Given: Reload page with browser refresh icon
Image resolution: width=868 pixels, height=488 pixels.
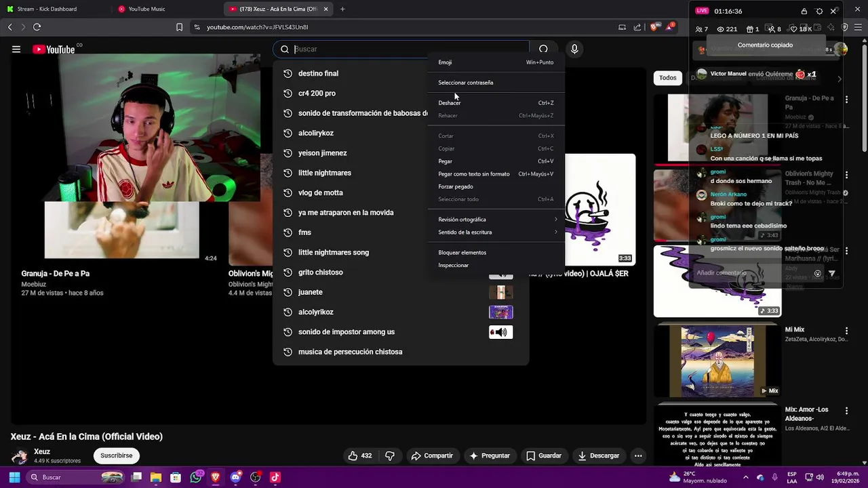Looking at the screenshot, I should 37,27.
